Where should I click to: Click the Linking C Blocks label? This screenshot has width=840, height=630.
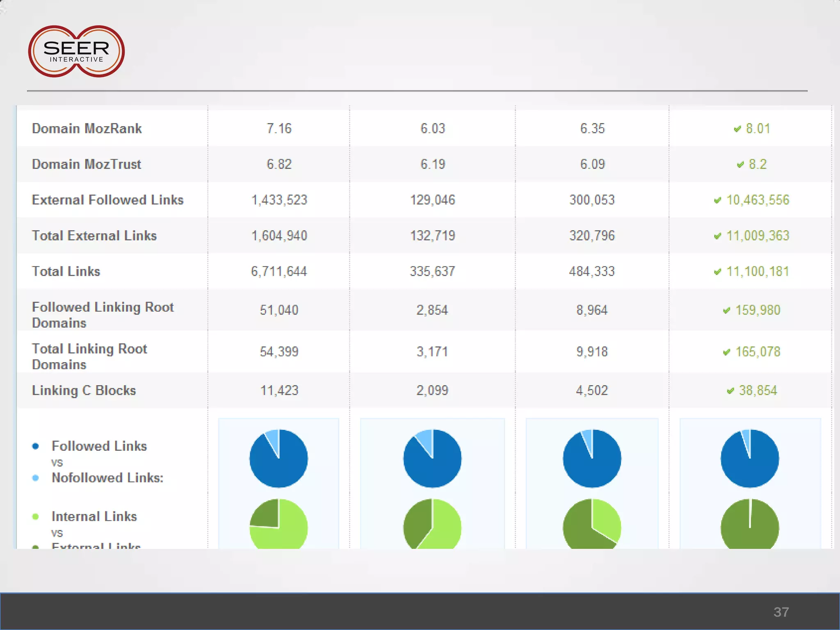click(84, 390)
